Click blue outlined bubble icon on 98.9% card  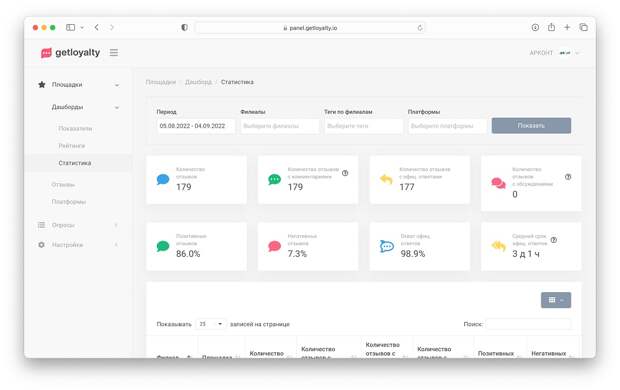pos(387,246)
